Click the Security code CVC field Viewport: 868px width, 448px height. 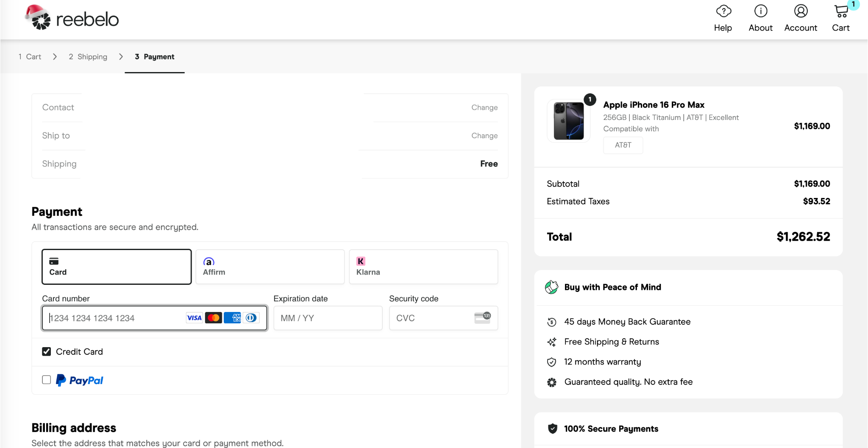click(432, 318)
